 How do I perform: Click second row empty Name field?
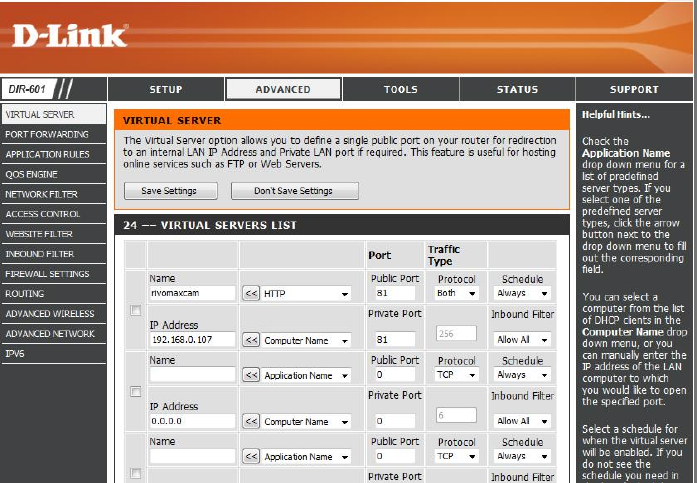pyautogui.click(x=192, y=375)
